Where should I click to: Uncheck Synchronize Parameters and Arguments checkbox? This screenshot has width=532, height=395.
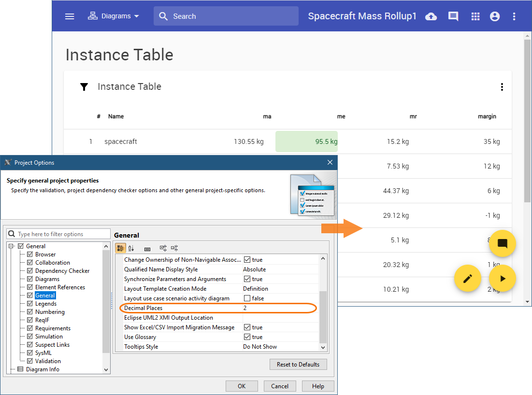coord(247,279)
